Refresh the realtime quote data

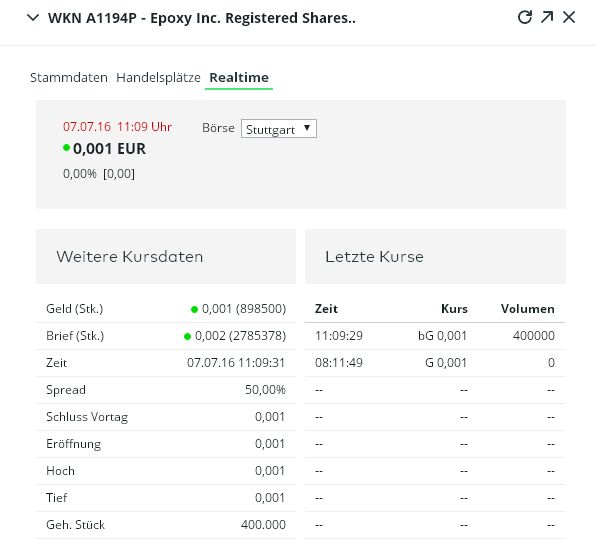click(525, 17)
